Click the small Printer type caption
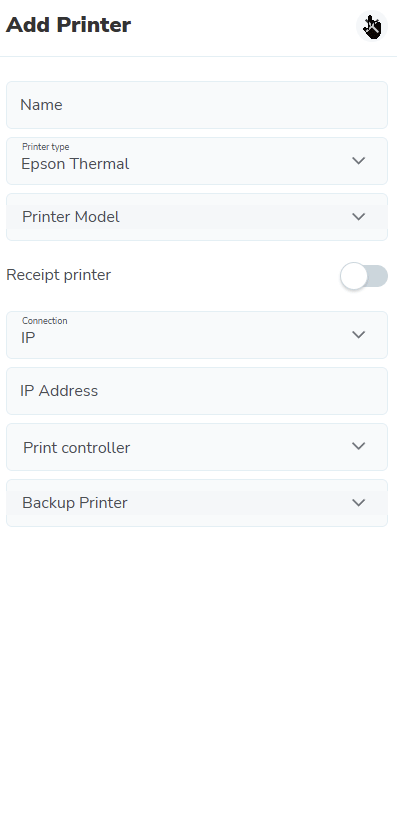397x833 pixels. 46,147
